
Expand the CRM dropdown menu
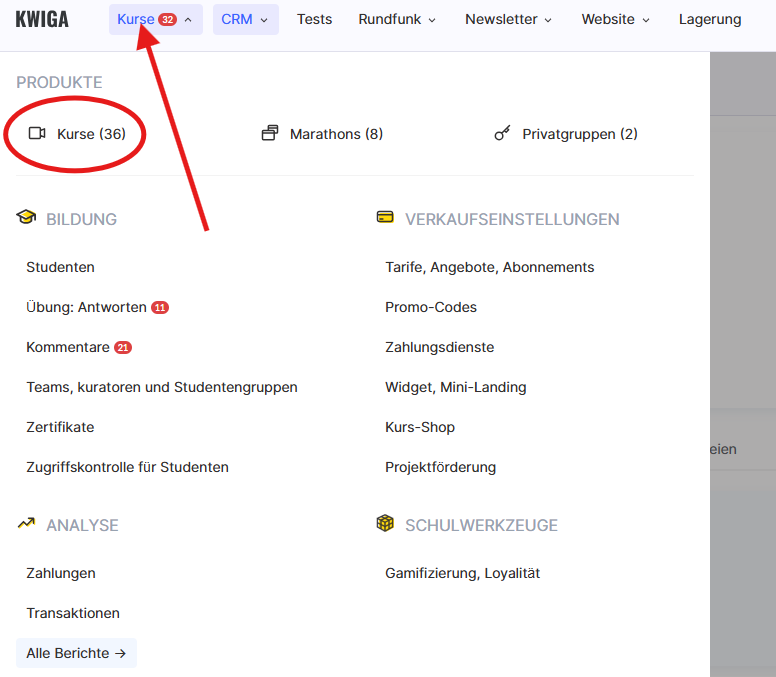pos(245,19)
